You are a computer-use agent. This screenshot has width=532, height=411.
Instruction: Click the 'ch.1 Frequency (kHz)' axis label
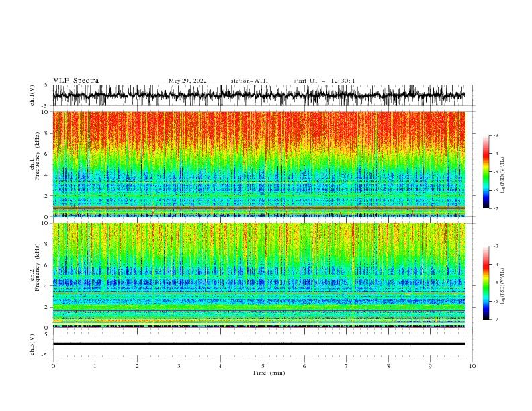[35, 156]
